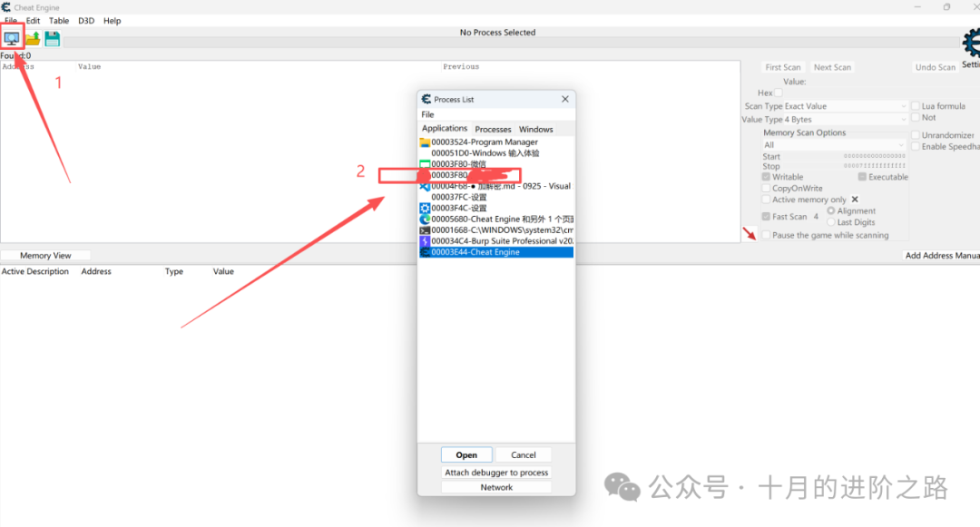Enable the CopyOnWrite checkbox

(766, 188)
